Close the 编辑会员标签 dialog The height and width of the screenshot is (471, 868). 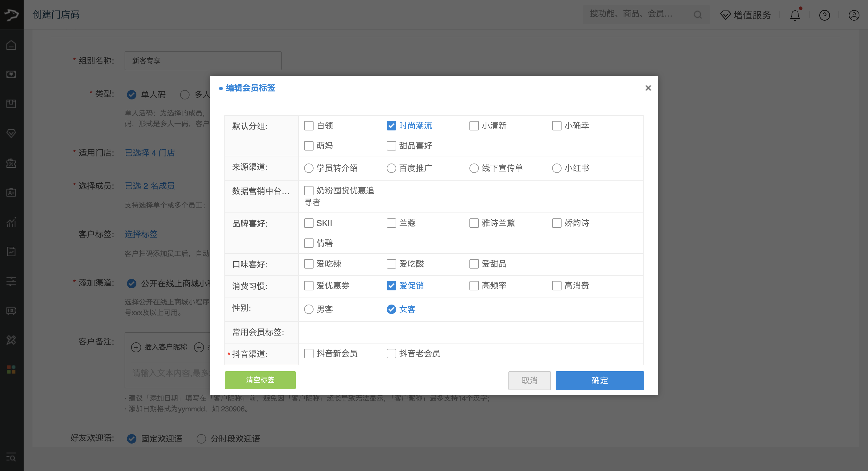pos(648,88)
